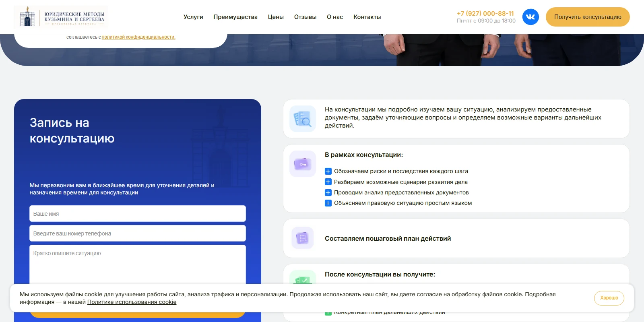Click plus icon beside 'Обозначаем риски и последствия'

click(328, 171)
